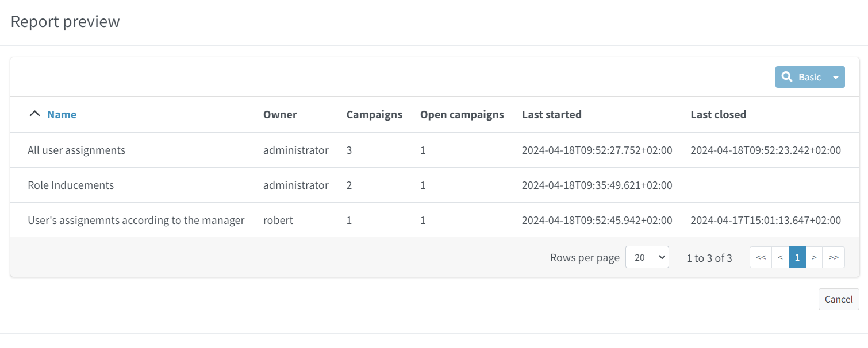This screenshot has width=868, height=348.
Task: Select page 1 in pagination
Action: click(x=797, y=258)
